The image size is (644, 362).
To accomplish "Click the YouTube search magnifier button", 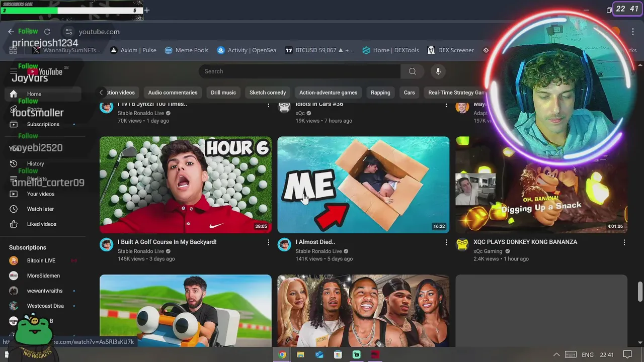I will point(413,71).
